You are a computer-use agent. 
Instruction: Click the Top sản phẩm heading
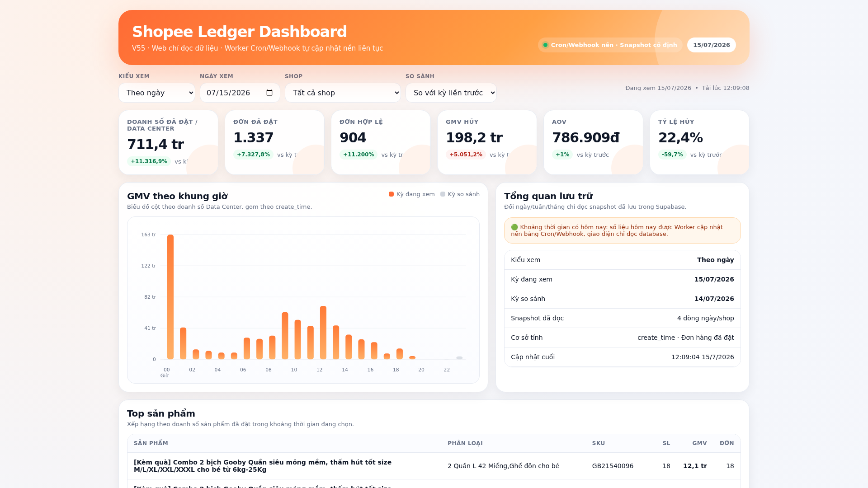[161, 413]
